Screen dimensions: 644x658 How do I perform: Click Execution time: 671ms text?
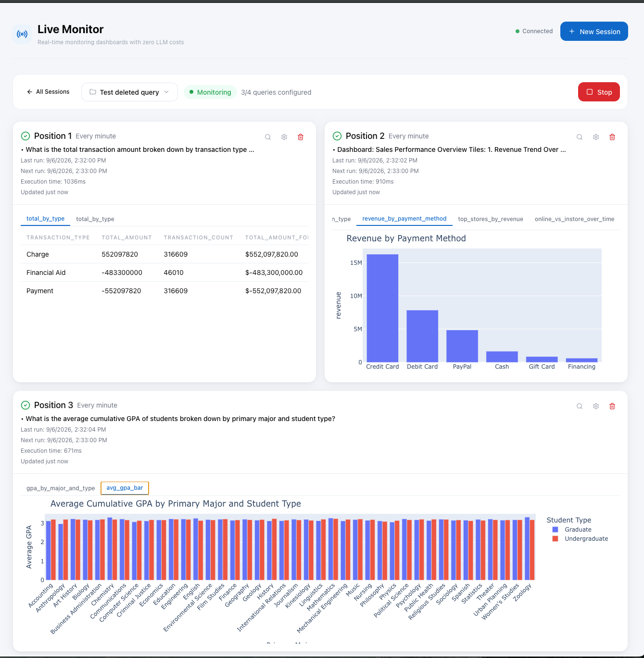[51, 451]
